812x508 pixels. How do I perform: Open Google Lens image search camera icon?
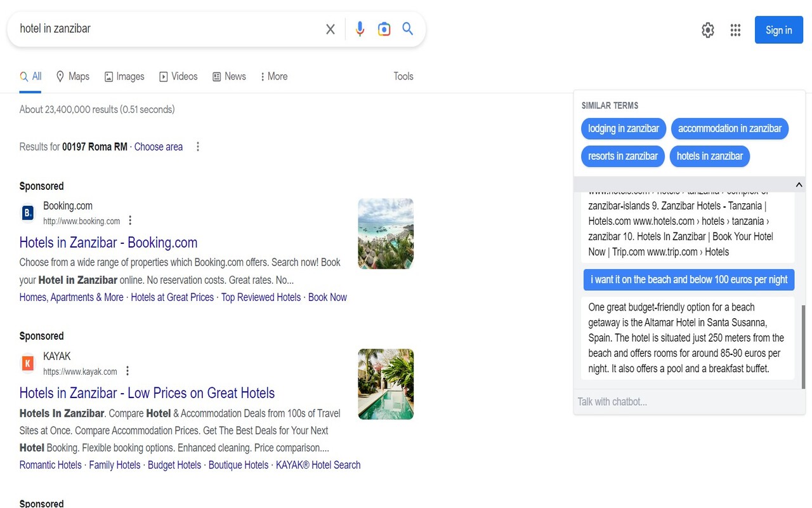coord(384,29)
